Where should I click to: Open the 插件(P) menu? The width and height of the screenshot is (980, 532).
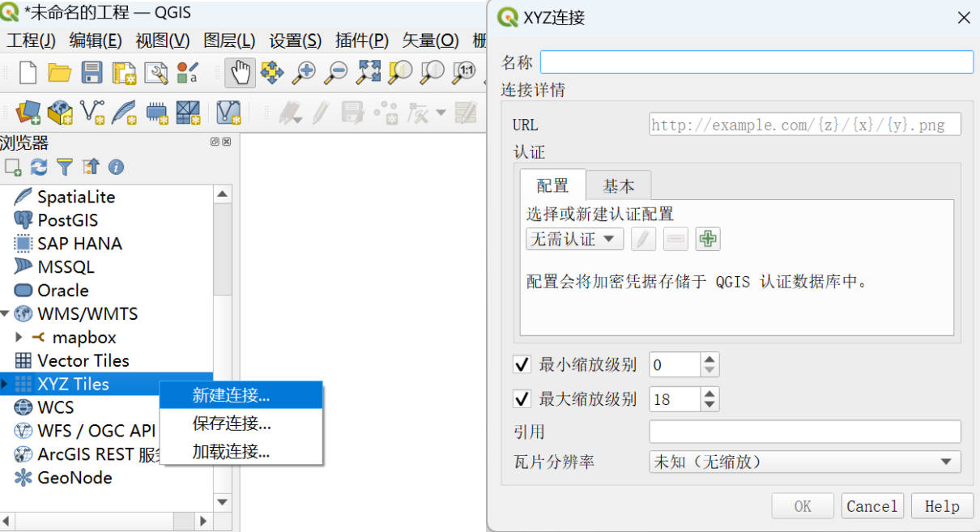(x=362, y=40)
